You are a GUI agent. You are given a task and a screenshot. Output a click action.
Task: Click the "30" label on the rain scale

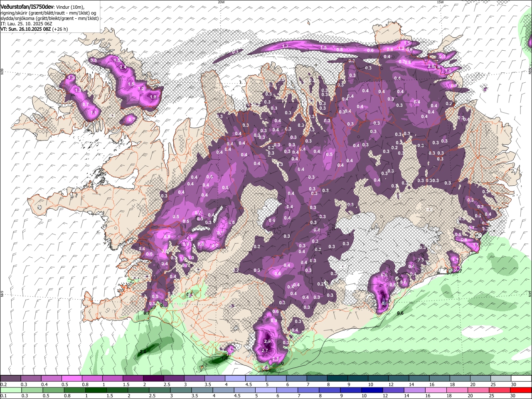[x=514, y=396]
